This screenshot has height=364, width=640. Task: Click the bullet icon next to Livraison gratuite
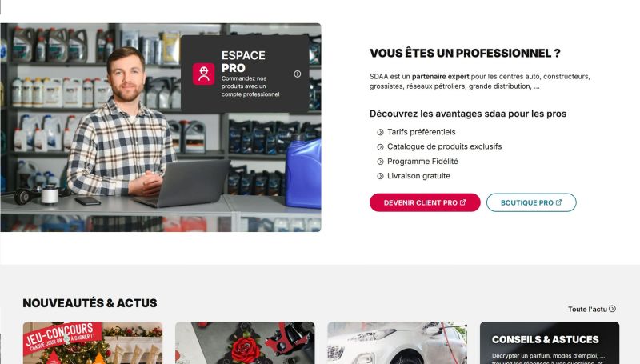point(380,176)
